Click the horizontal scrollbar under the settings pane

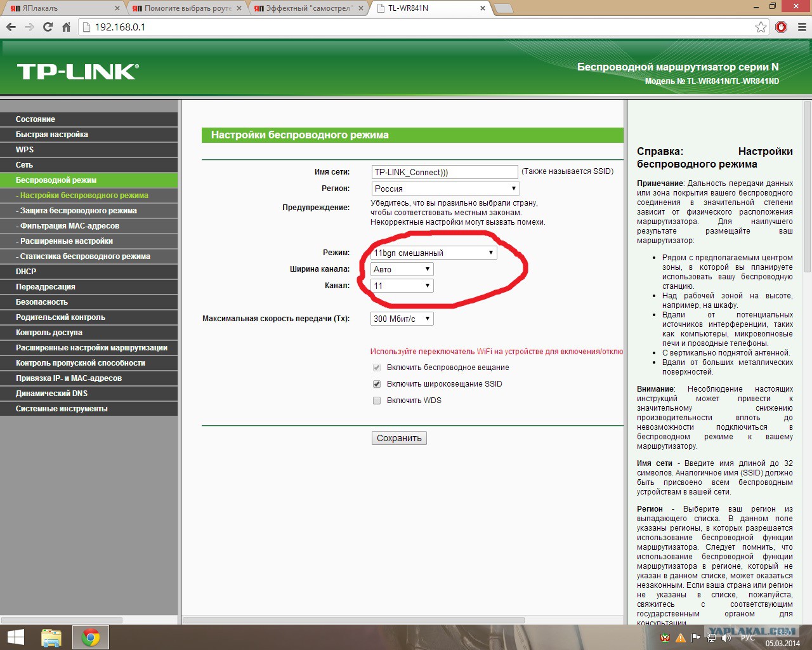353,620
